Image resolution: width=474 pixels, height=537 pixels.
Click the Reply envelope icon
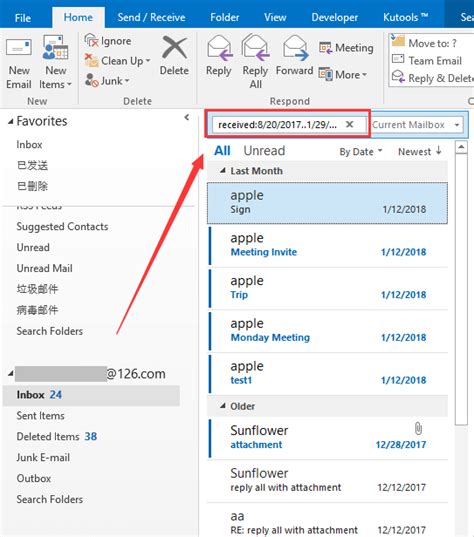pos(219,48)
